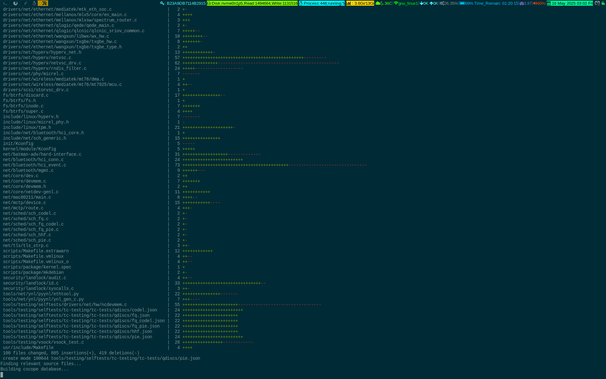Click the cyan Process running status block

click(x=322, y=3)
